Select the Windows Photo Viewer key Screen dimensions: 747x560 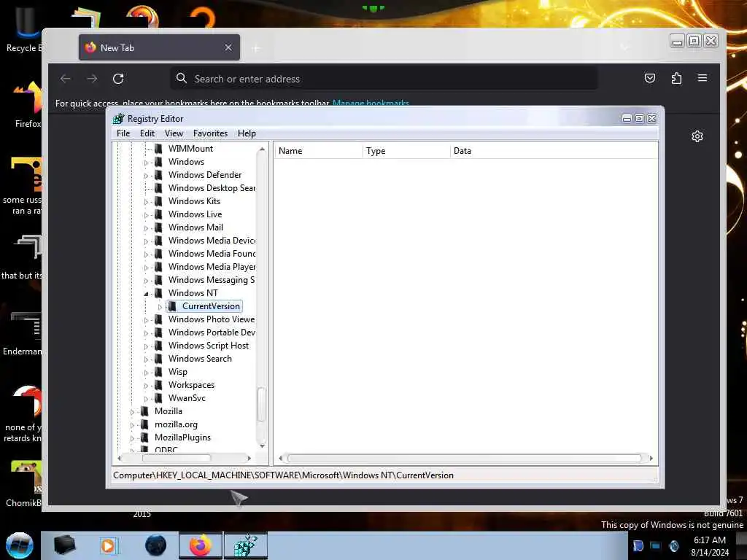coord(212,319)
